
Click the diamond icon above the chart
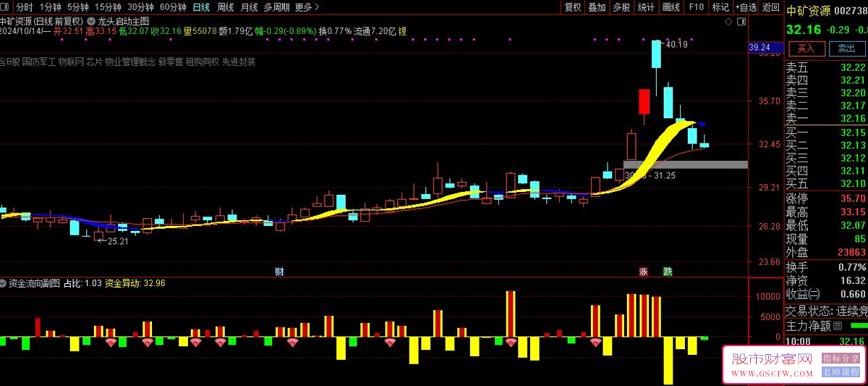pos(729,22)
